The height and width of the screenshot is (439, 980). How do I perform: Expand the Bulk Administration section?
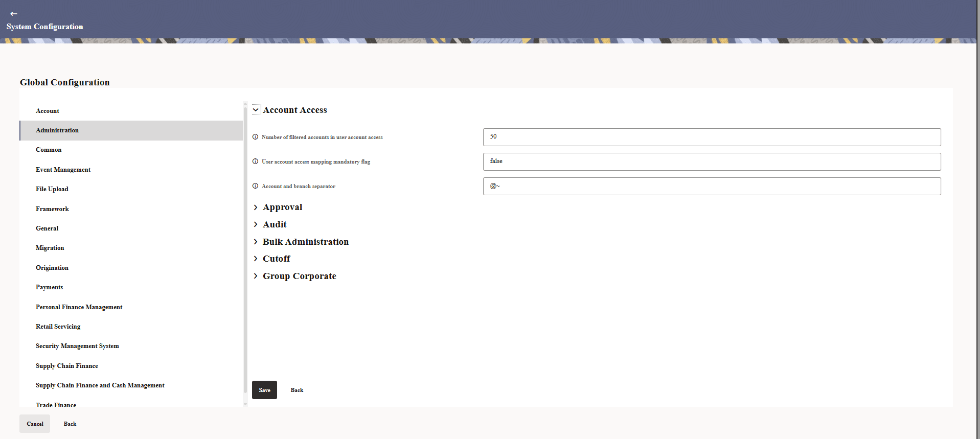pyautogui.click(x=256, y=242)
